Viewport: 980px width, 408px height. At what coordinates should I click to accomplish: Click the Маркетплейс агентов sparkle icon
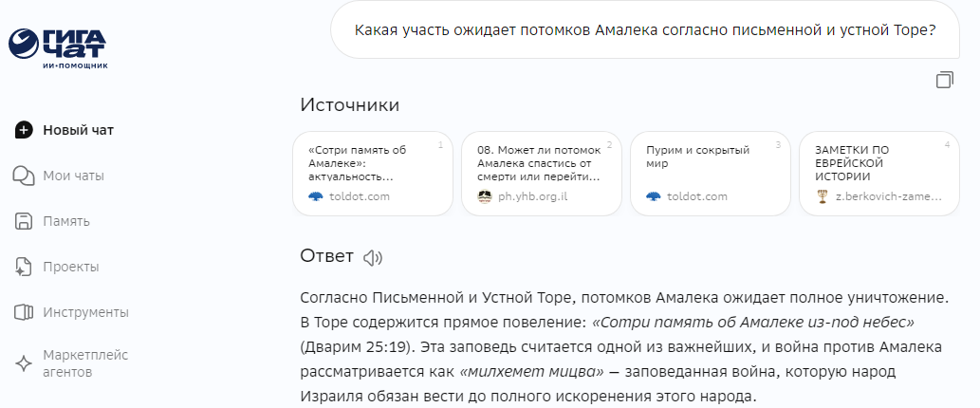[x=24, y=363]
